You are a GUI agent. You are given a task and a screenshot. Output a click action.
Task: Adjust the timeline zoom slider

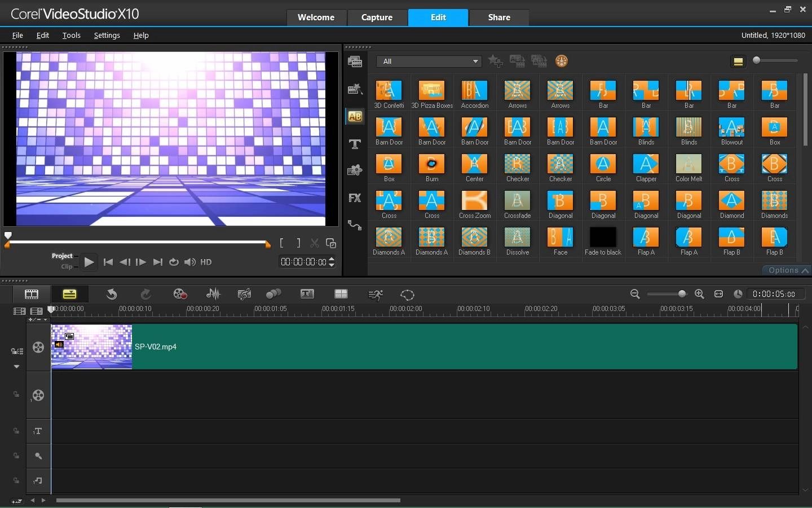coord(667,294)
